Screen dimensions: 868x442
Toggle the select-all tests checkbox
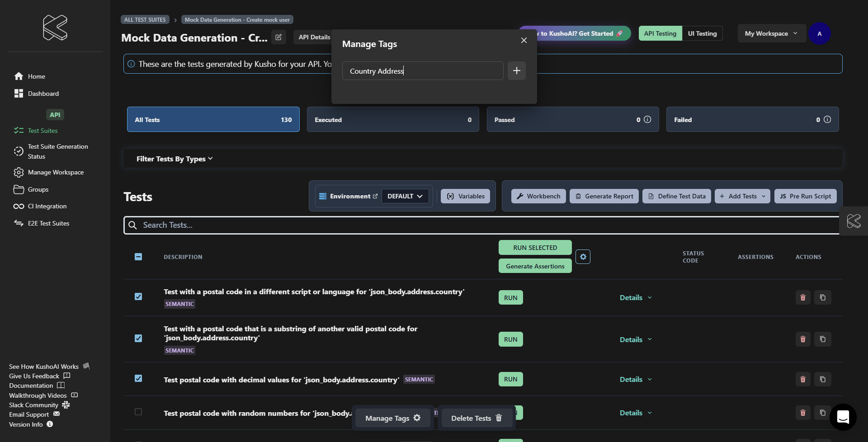tap(138, 257)
